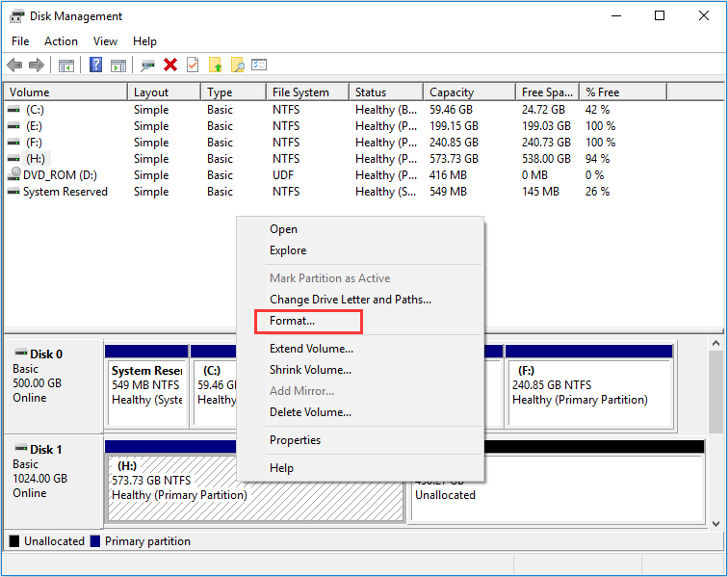The height and width of the screenshot is (577, 728).
Task: Click the 573.73 GB capacity cell
Action: pyautogui.click(x=454, y=159)
